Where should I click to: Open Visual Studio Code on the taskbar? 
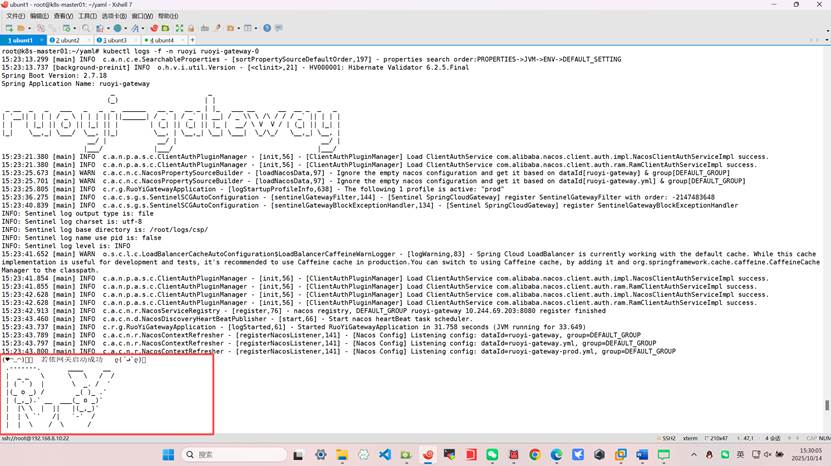[385, 454]
